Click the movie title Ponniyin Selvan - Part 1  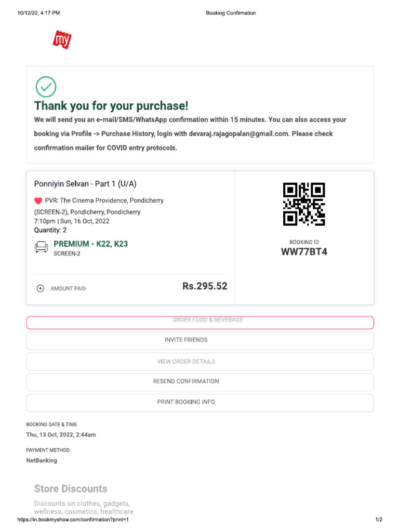coord(85,184)
